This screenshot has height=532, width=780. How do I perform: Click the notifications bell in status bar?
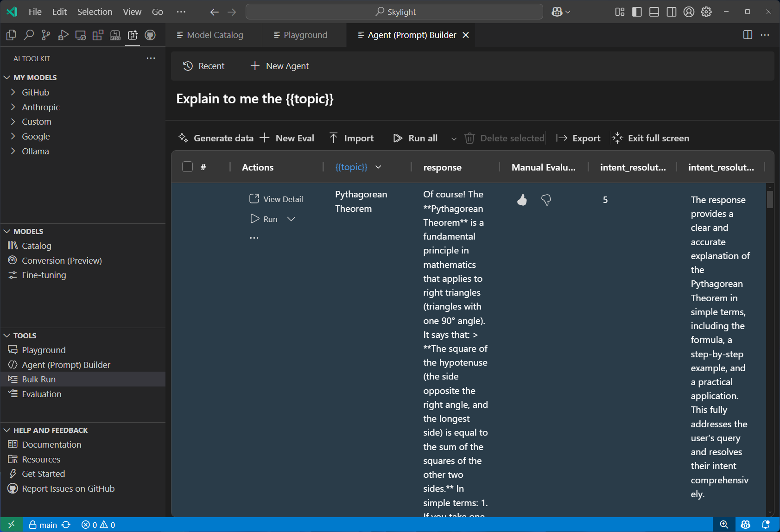[x=766, y=525]
